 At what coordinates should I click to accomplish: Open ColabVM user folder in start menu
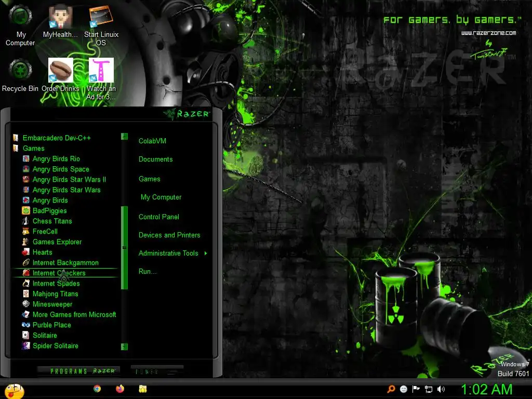(x=152, y=141)
